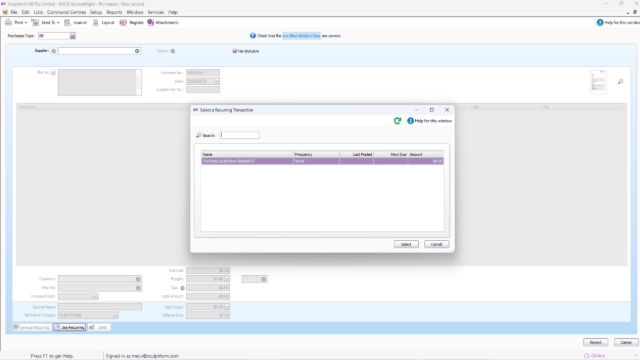
Task: Click the main window Cancel button
Action: tap(626, 342)
